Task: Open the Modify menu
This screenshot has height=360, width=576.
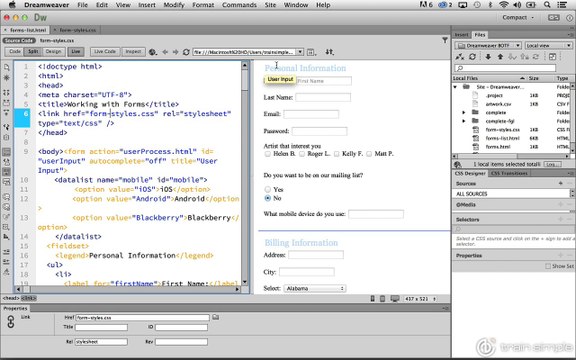Action: click(x=173, y=5)
